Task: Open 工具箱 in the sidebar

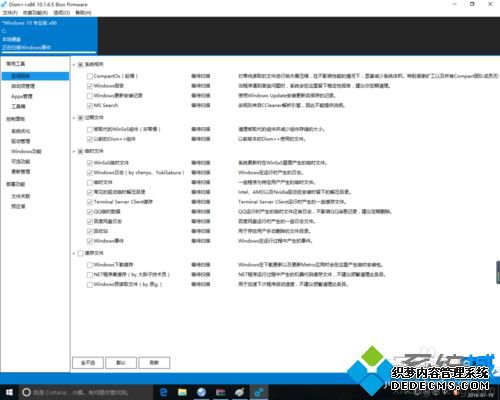Action: click(x=18, y=106)
